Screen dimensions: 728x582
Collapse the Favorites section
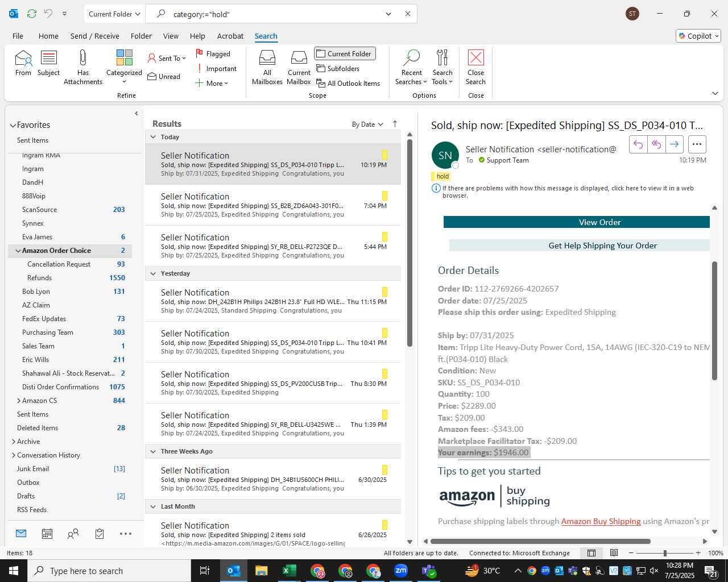(13, 125)
